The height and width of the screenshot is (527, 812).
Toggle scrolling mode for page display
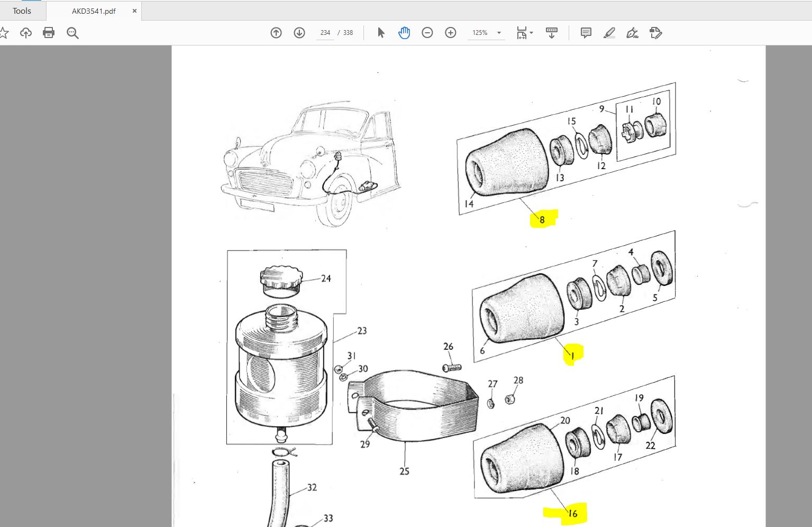[x=552, y=33]
